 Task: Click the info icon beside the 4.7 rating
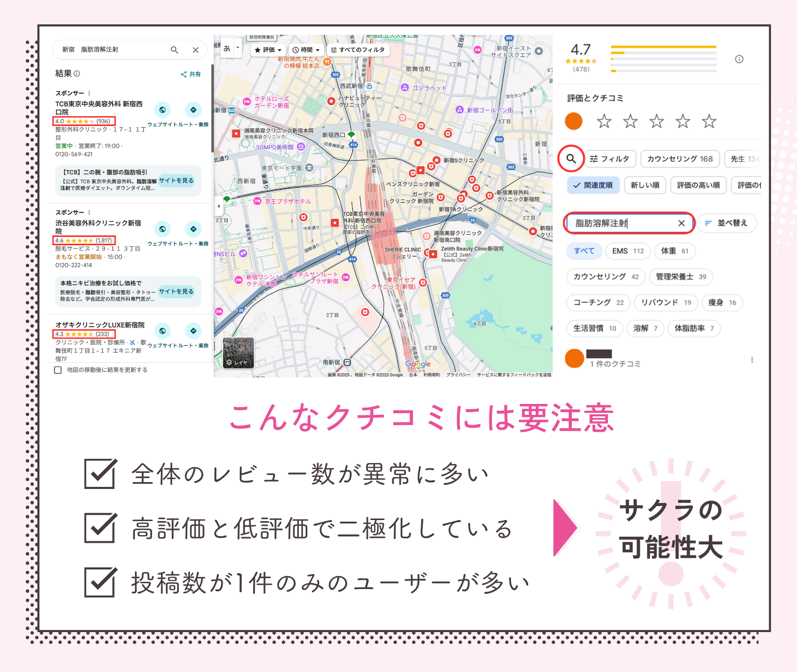pyautogui.click(x=739, y=59)
